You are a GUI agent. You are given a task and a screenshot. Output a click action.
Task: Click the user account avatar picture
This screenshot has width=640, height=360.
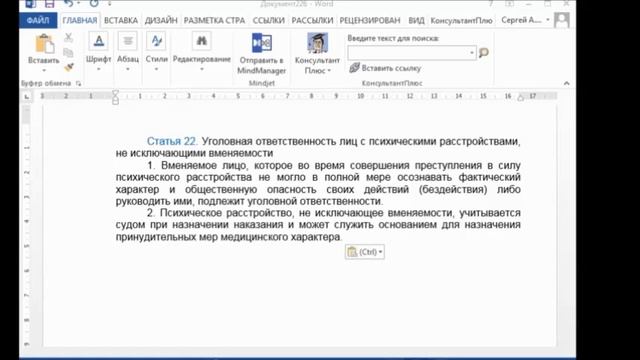click(562, 20)
